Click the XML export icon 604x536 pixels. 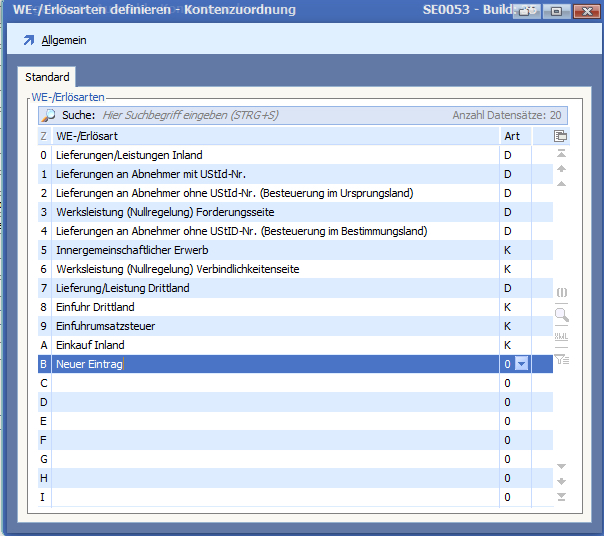(561, 337)
